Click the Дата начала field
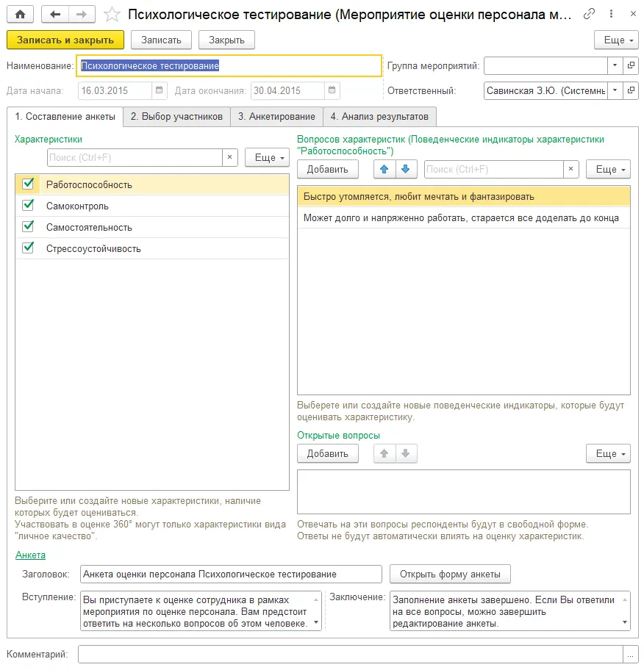 pyautogui.click(x=115, y=90)
